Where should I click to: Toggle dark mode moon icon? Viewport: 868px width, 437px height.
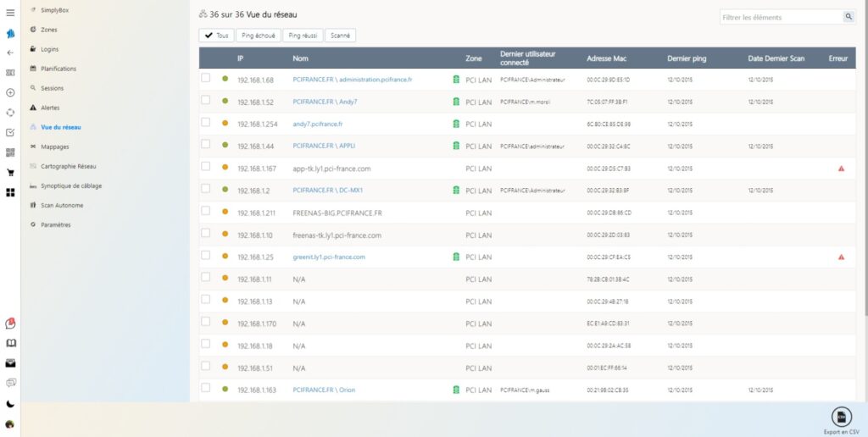10,404
